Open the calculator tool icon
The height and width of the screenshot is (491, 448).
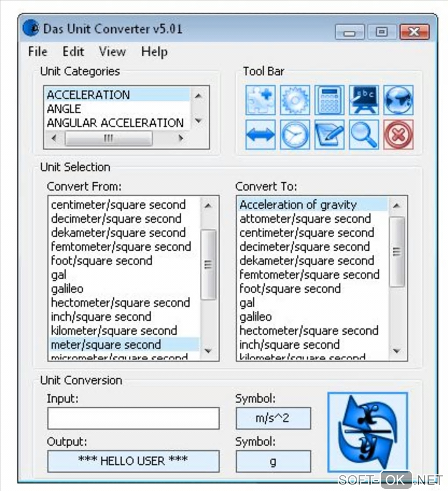[329, 100]
